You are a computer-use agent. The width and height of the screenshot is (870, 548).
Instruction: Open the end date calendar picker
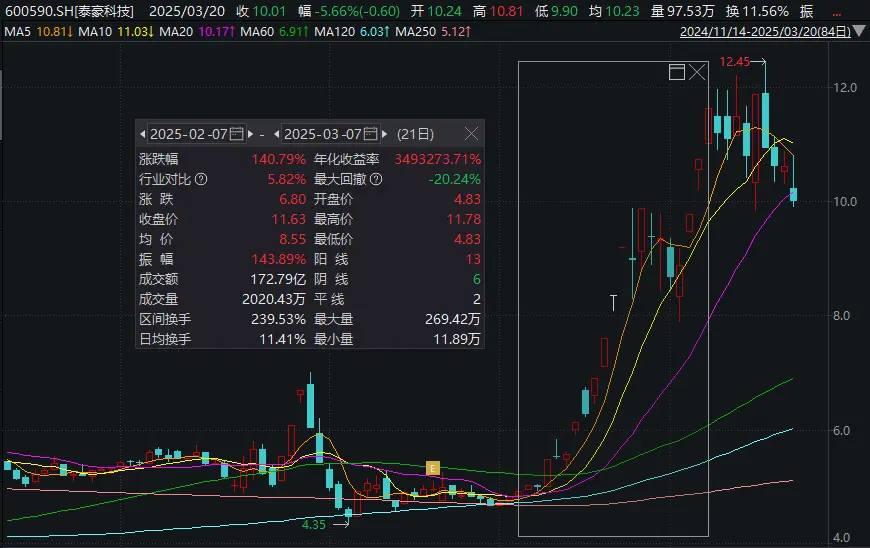370,133
